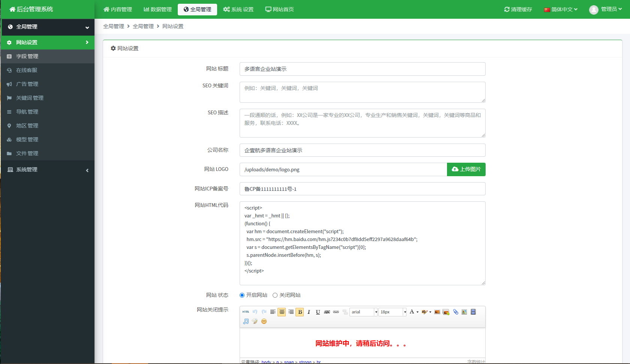Click inside the 网站HTML代码 textarea
Image resolution: width=630 pixels, height=364 pixels.
(x=362, y=243)
